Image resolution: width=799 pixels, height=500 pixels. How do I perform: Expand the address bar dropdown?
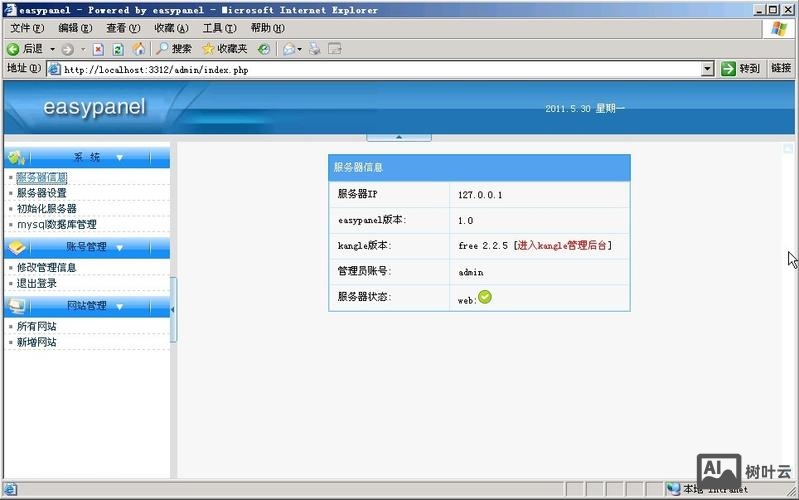(x=707, y=69)
